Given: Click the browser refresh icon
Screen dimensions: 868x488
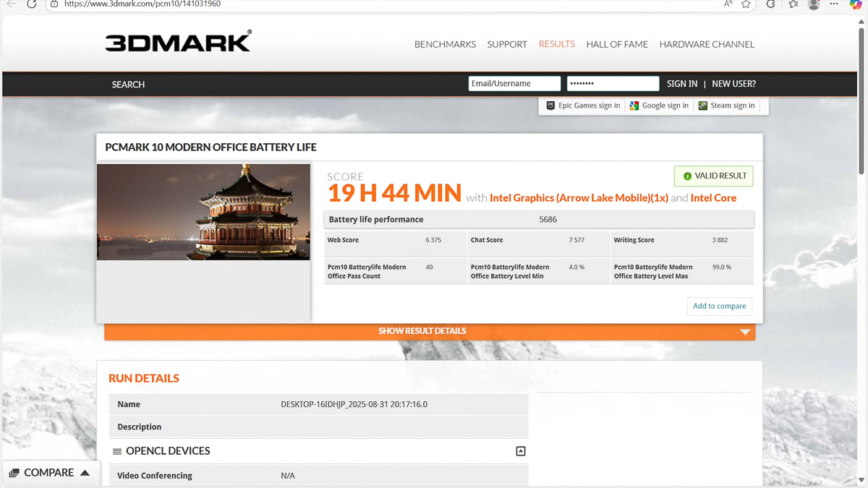Looking at the screenshot, I should 31,4.
